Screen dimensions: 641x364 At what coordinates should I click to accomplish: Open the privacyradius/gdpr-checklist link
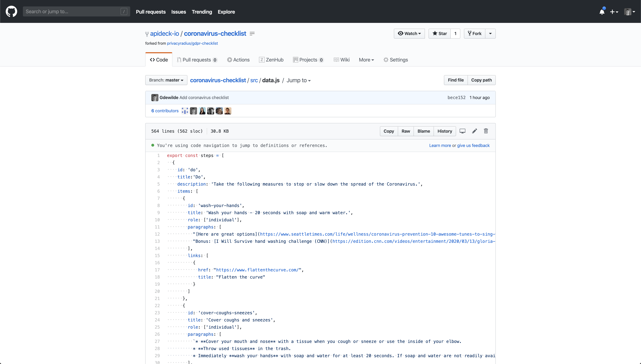[192, 43]
